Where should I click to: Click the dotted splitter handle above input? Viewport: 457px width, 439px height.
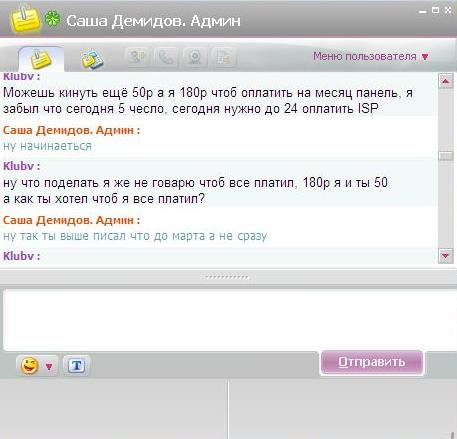[227, 277]
